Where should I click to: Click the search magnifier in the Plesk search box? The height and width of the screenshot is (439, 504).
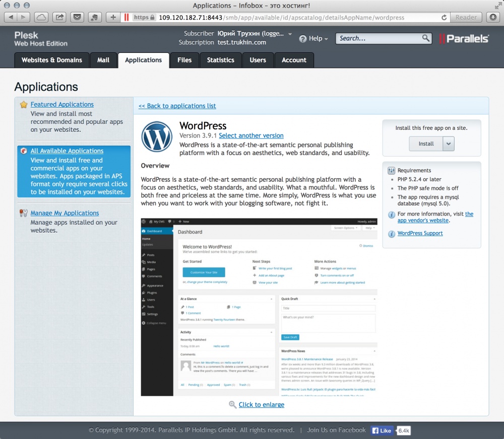click(x=426, y=38)
